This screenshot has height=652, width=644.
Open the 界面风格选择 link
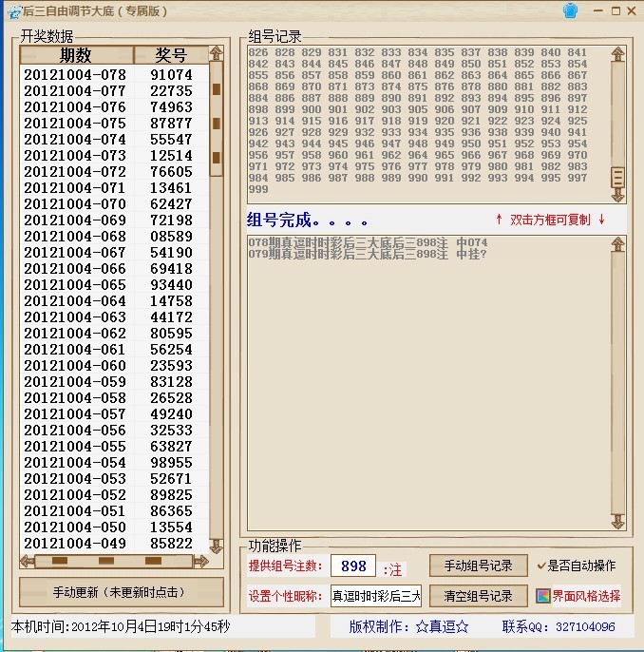point(586,596)
